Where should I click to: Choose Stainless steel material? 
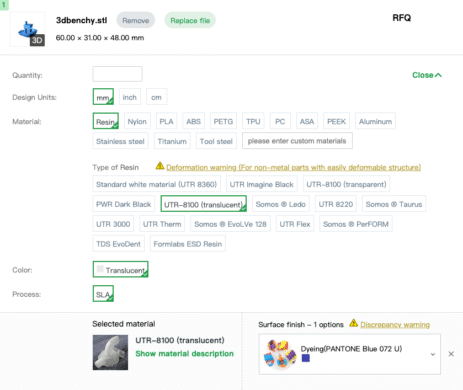point(120,141)
